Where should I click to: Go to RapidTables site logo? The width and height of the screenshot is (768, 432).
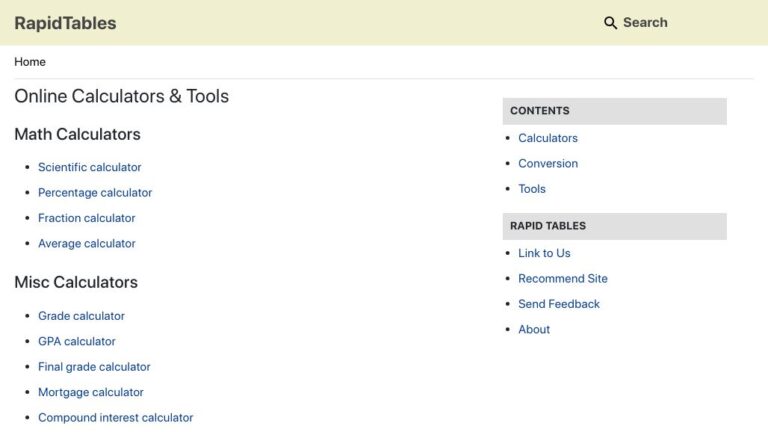click(x=65, y=23)
